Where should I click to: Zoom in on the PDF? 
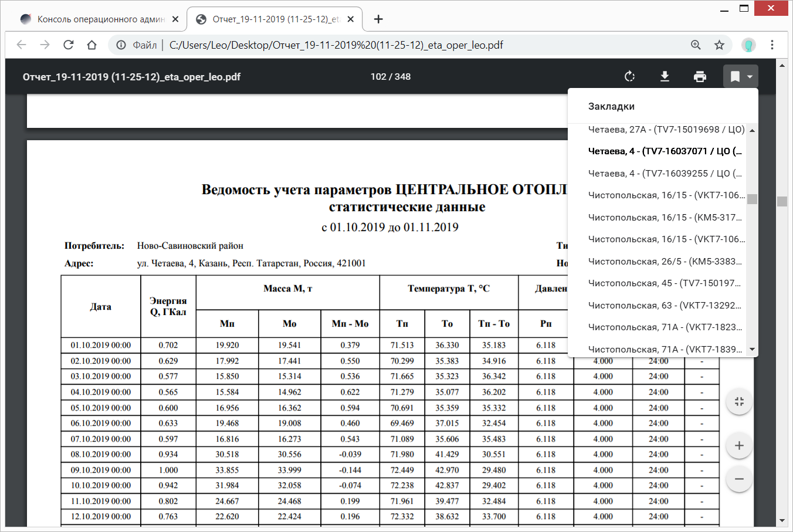tap(739, 446)
